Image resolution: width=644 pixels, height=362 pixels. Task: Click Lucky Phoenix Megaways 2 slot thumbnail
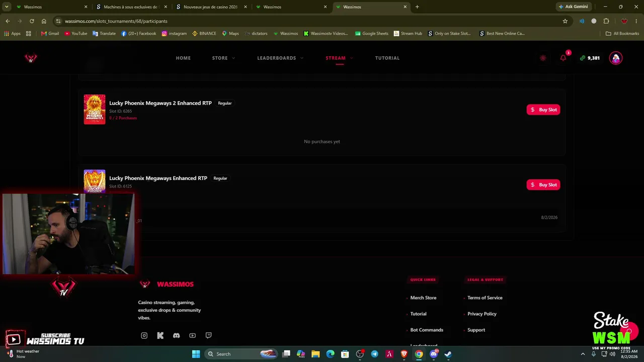[x=95, y=109]
